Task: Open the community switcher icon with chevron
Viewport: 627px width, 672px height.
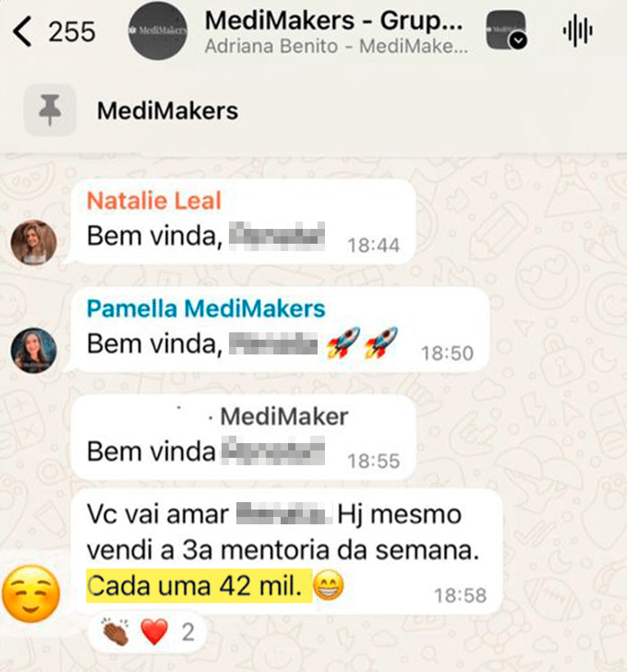Action: (506, 30)
